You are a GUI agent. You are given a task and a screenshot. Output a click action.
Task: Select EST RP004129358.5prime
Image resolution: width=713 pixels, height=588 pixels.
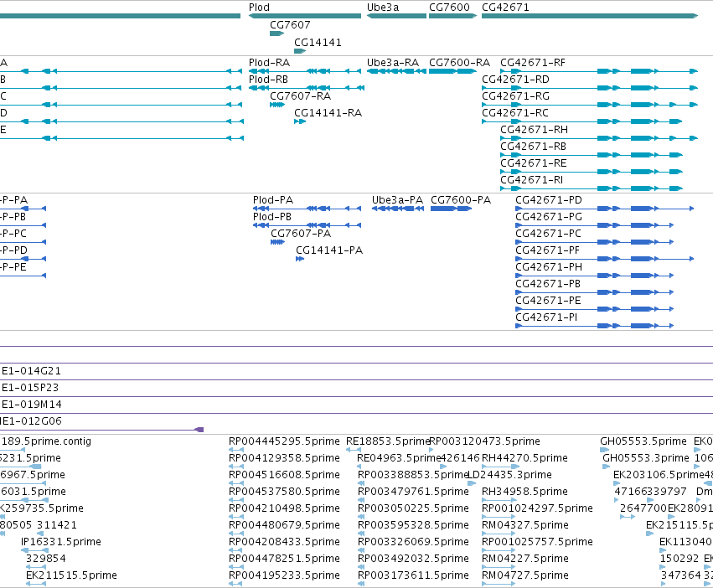[x=284, y=458]
